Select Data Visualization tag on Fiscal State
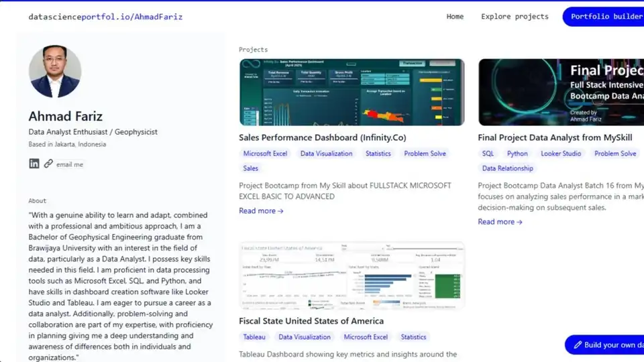644x362 pixels. pos(305,337)
